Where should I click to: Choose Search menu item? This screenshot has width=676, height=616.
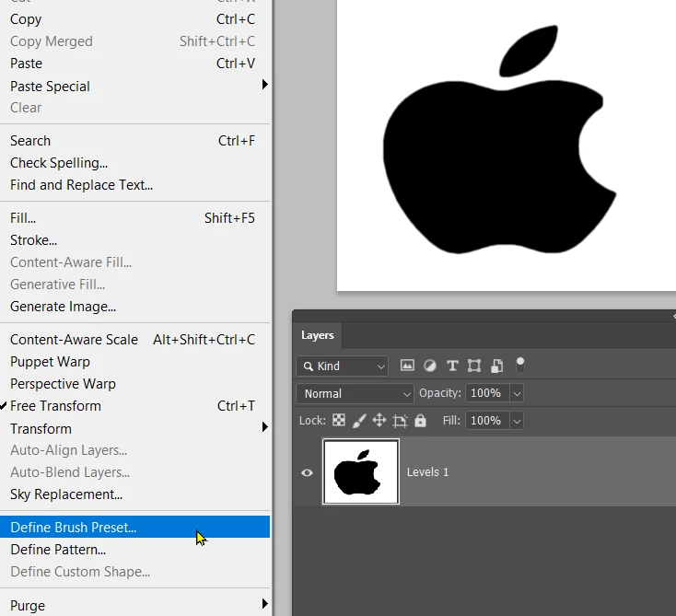(x=135, y=141)
